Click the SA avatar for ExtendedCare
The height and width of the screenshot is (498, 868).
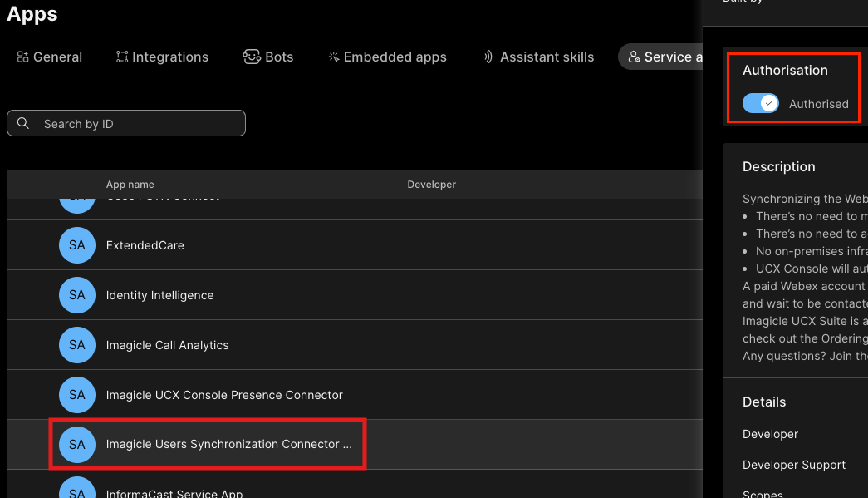(77, 245)
